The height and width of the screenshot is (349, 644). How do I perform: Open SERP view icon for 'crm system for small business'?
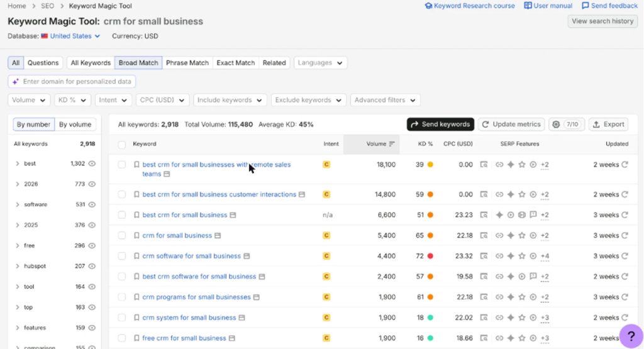(x=484, y=318)
